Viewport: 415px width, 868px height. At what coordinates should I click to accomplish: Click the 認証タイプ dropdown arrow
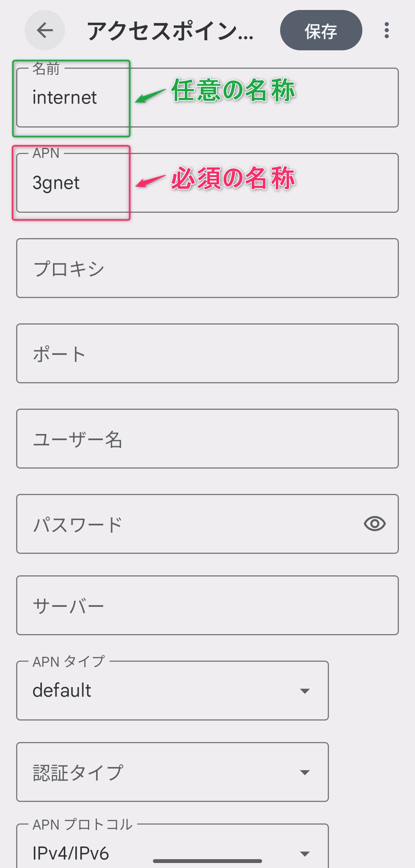coord(305,772)
